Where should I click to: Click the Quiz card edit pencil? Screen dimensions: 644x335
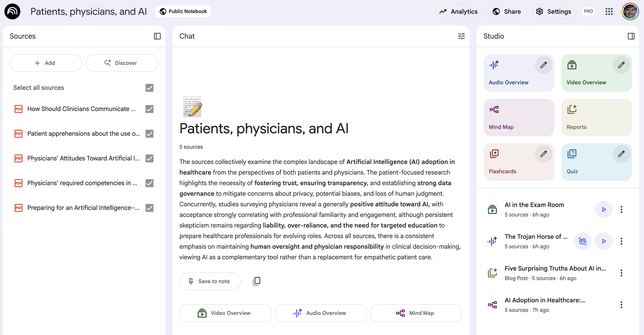tap(621, 154)
